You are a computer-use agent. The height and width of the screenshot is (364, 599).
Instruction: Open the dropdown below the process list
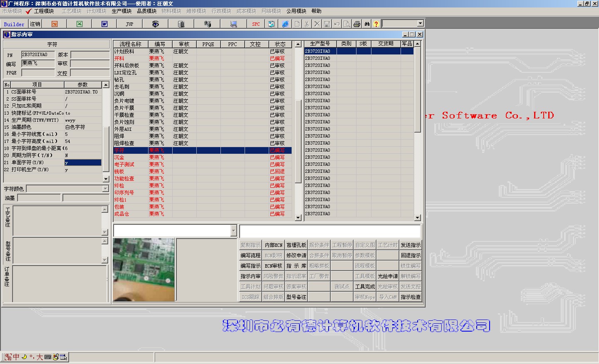(x=233, y=231)
